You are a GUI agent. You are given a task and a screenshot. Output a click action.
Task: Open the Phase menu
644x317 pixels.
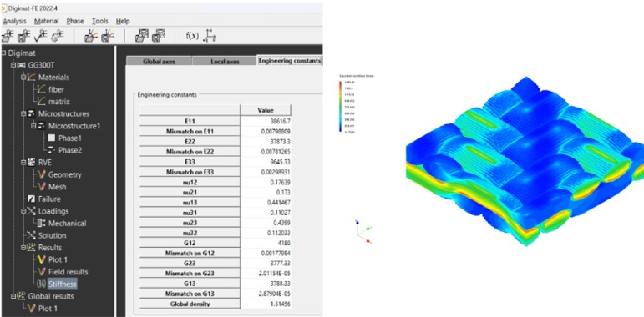[74, 21]
